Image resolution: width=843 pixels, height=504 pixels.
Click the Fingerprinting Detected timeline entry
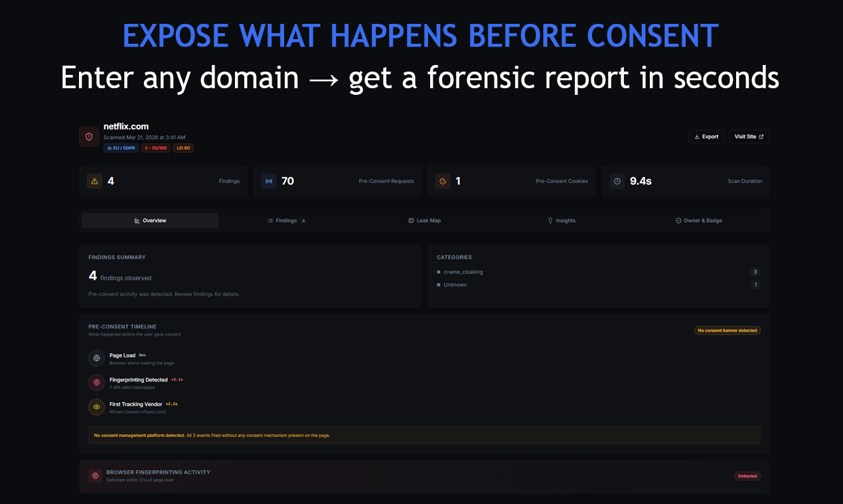point(136,383)
